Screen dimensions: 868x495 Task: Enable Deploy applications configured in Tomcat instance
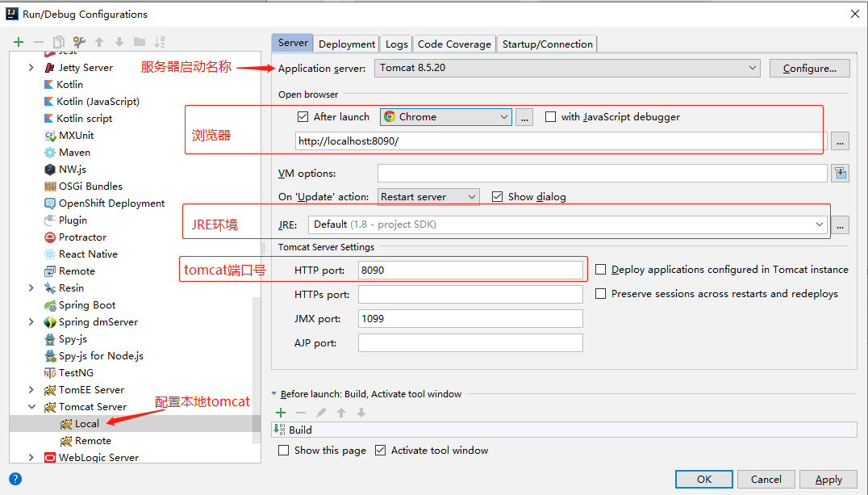[x=601, y=270]
